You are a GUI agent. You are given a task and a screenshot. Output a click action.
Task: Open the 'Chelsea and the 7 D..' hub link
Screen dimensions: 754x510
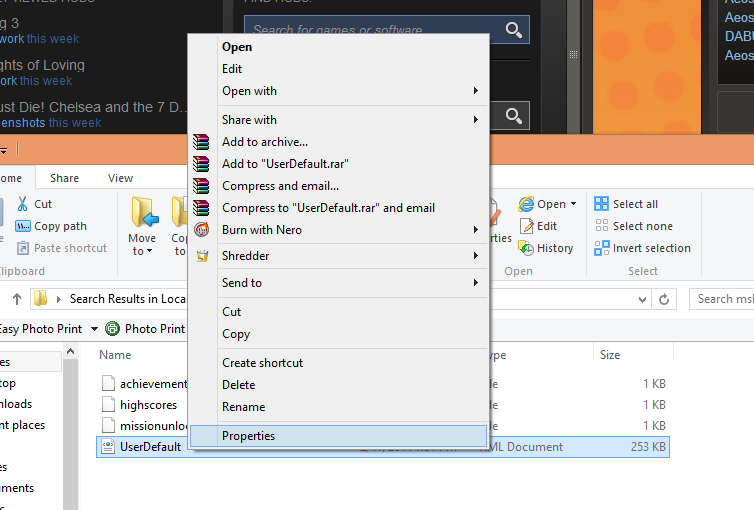click(x=94, y=107)
